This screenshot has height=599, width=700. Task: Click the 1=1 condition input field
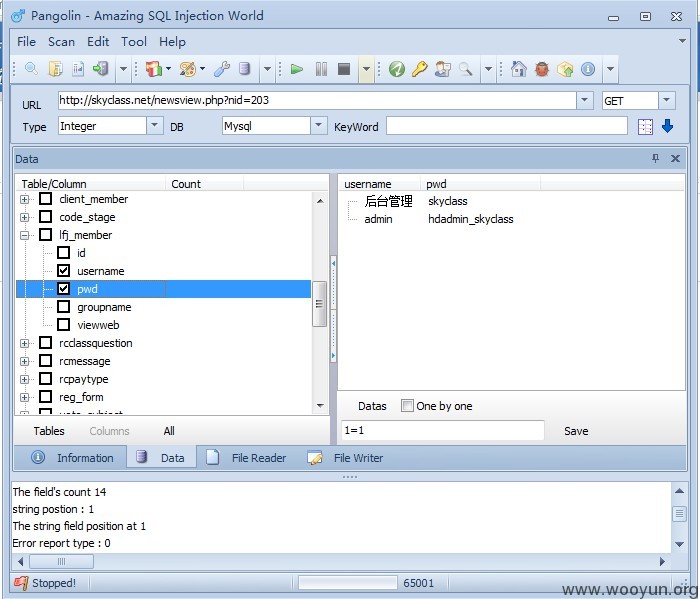[442, 430]
